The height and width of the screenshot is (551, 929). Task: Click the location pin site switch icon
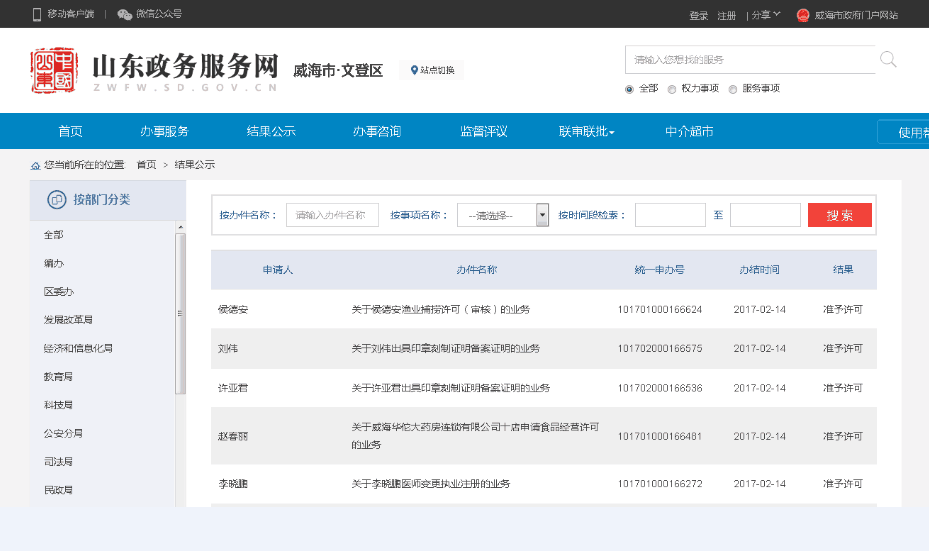(414, 70)
